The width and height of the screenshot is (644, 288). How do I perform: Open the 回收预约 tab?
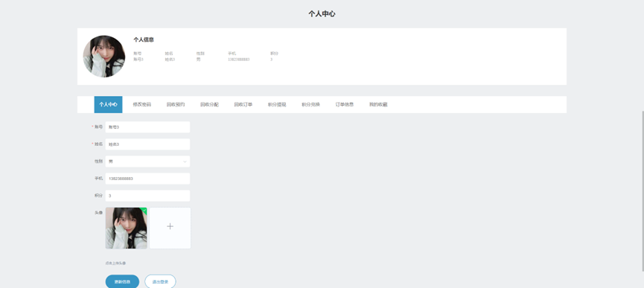pos(176,105)
